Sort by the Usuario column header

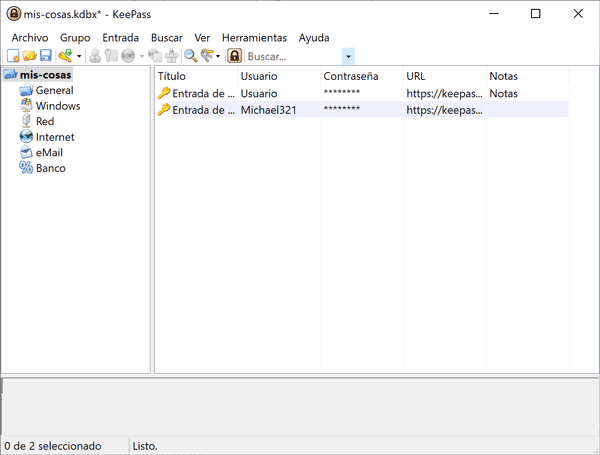tap(279, 76)
